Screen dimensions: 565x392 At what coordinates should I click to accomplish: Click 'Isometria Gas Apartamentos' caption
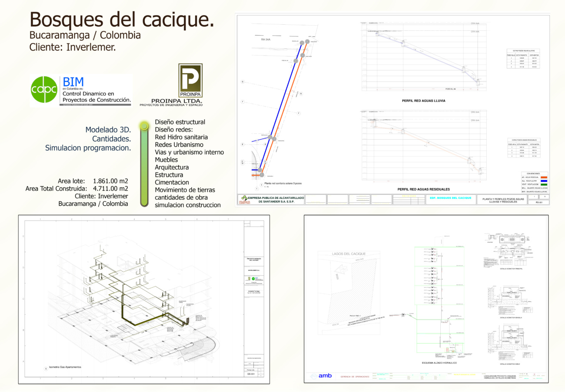65,367
